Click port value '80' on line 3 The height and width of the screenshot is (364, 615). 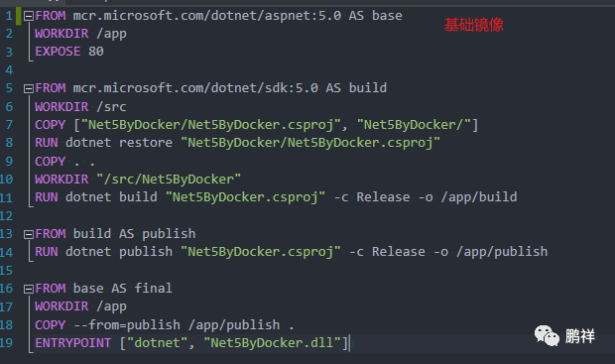coord(96,52)
